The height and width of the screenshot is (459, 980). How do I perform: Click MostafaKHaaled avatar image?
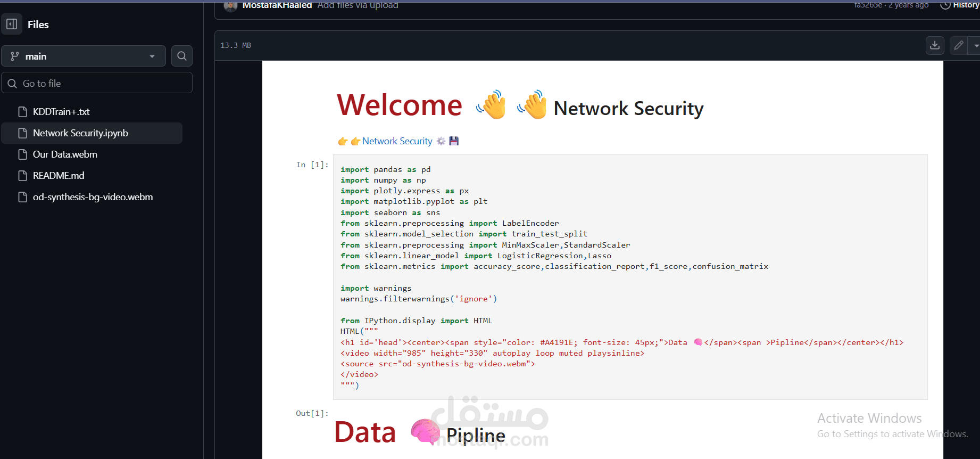(x=230, y=5)
